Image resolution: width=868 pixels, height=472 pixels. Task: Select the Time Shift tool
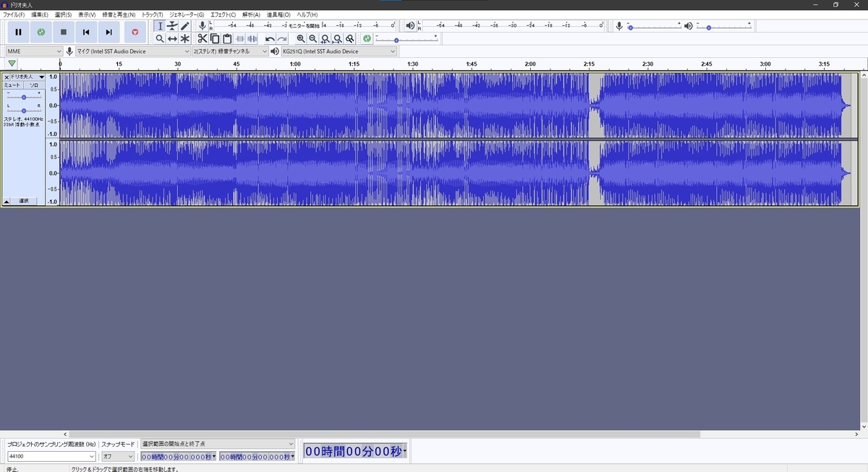coord(172,38)
